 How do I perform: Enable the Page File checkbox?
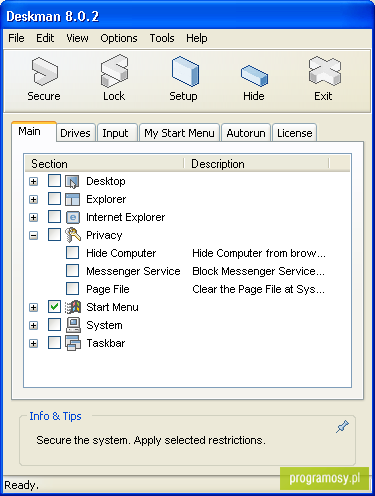(x=72, y=289)
